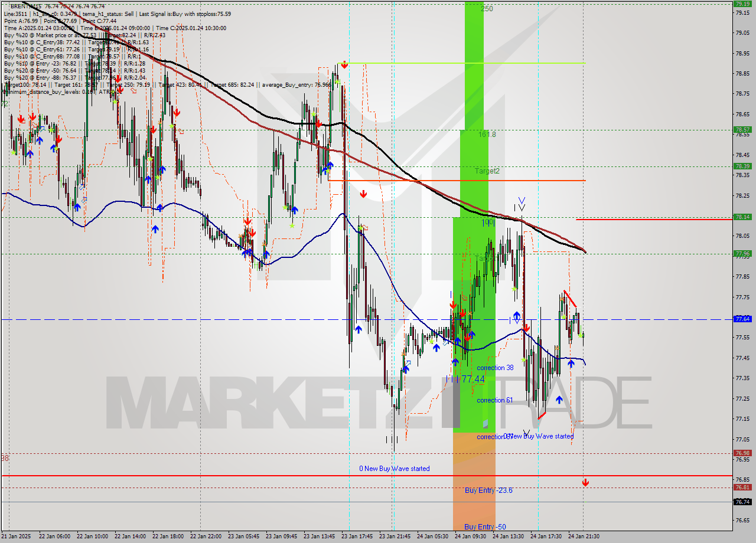Viewport: 756px width, 543px height.
Task: Click the '250' Fibonacci label
Action: (487, 9)
